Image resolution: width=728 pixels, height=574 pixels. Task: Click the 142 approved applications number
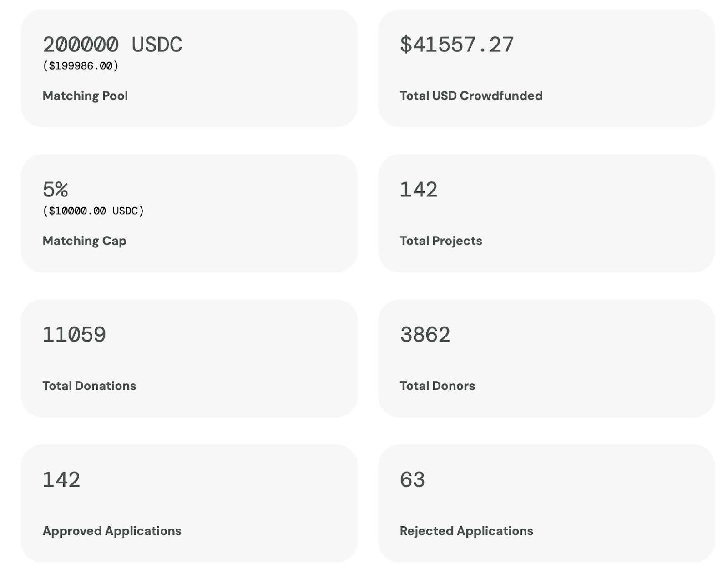[61, 480]
